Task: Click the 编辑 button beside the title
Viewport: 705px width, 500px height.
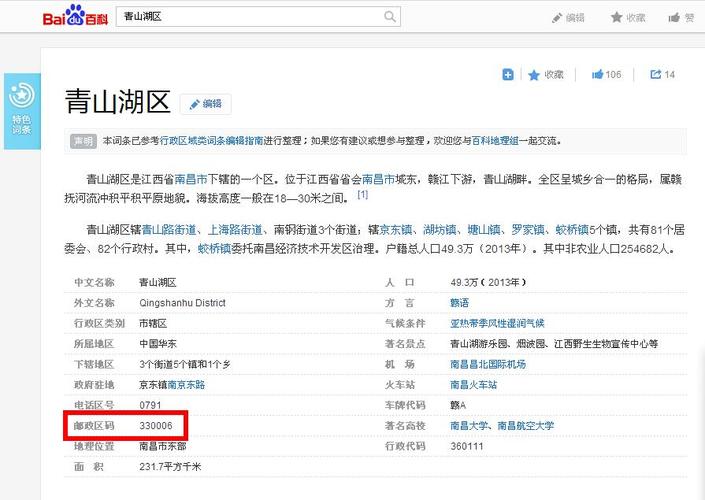Action: tap(205, 104)
